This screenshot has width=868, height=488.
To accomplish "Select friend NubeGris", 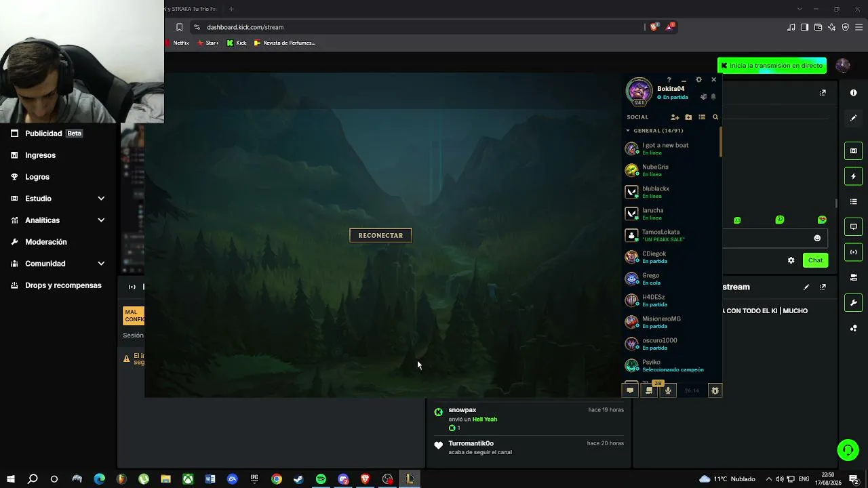I will tap(671, 170).
